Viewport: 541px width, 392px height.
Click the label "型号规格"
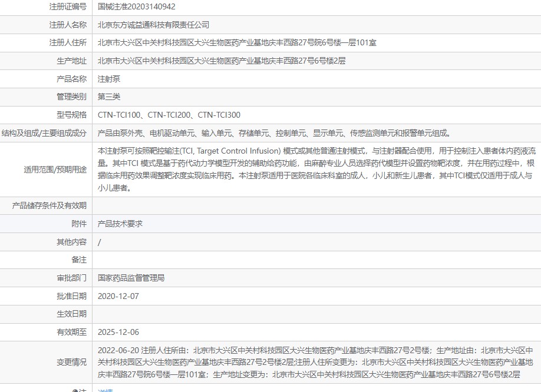pyautogui.click(x=72, y=115)
